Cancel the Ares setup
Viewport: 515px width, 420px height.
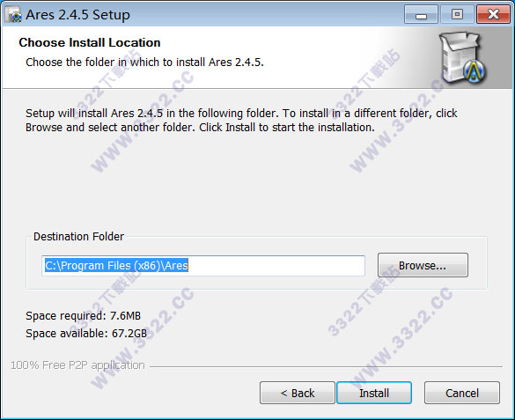462,393
